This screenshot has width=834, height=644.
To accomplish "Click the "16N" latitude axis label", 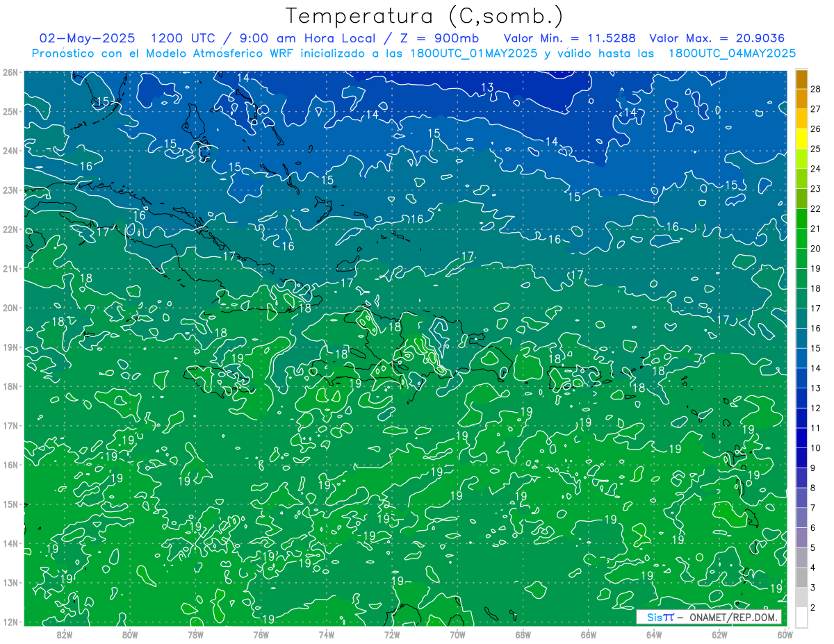I will [10, 465].
